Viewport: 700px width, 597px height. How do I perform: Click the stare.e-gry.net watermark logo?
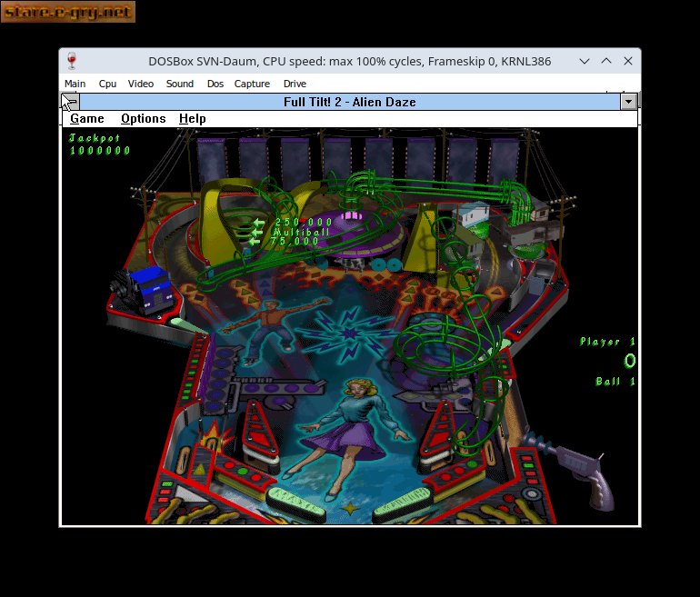(68, 12)
